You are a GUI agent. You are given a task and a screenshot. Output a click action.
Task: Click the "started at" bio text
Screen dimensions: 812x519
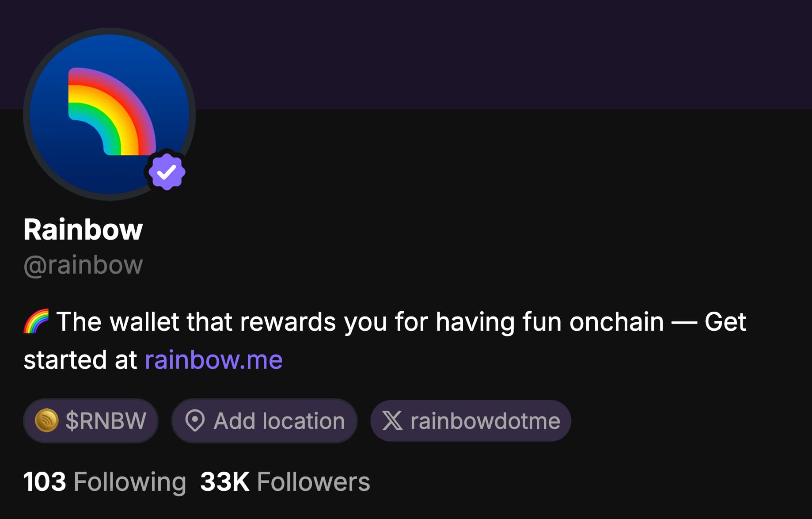[80, 360]
